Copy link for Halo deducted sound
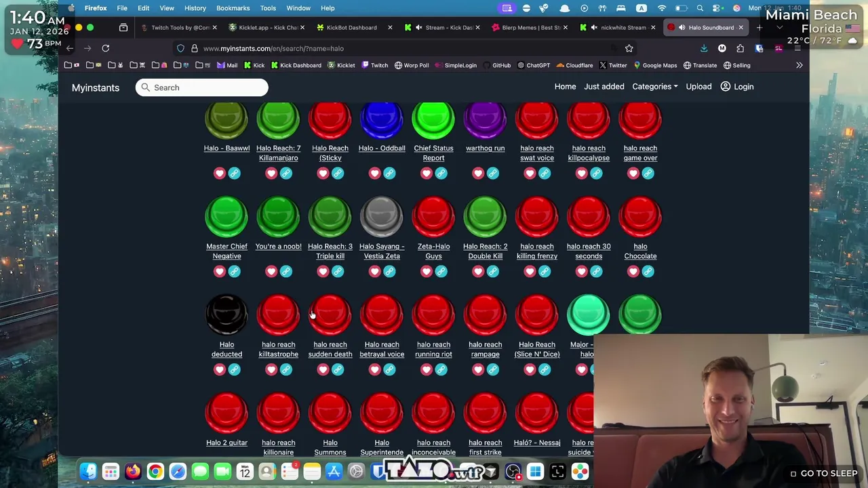Image resolution: width=868 pixels, height=488 pixels. 234,370
